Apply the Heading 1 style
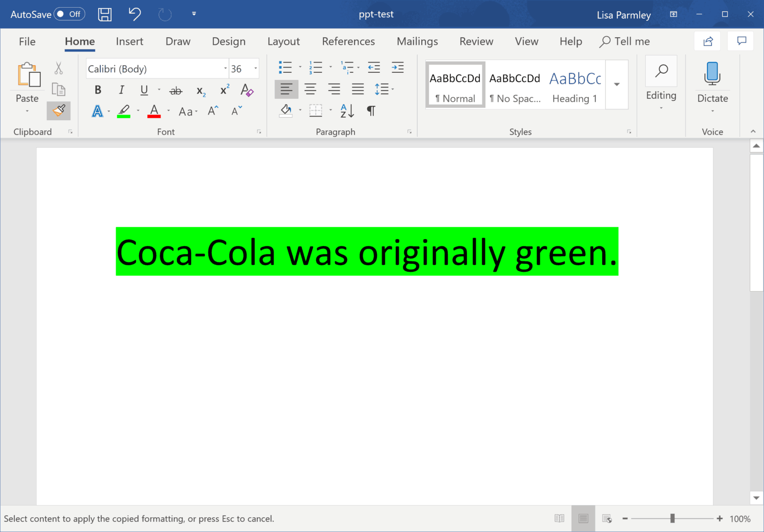This screenshot has height=532, width=764. tap(575, 85)
